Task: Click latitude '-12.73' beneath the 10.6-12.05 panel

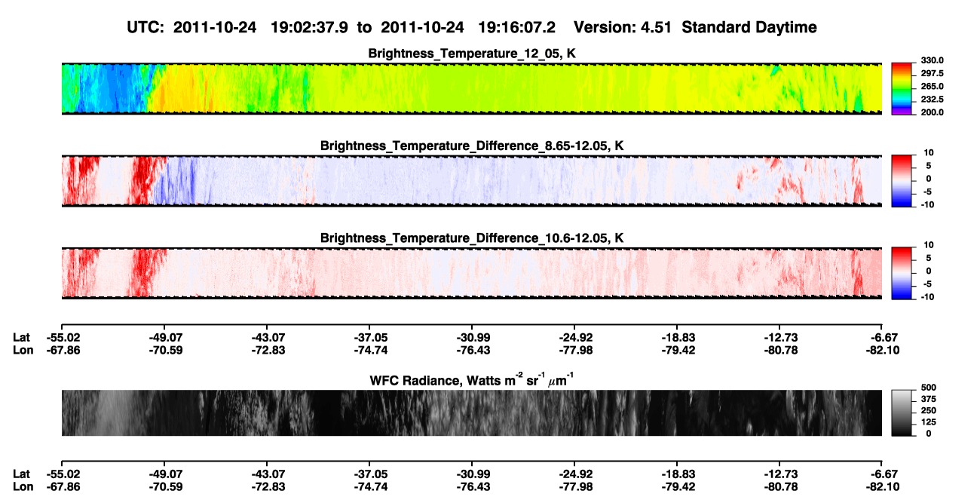Action: pyautogui.click(x=779, y=337)
